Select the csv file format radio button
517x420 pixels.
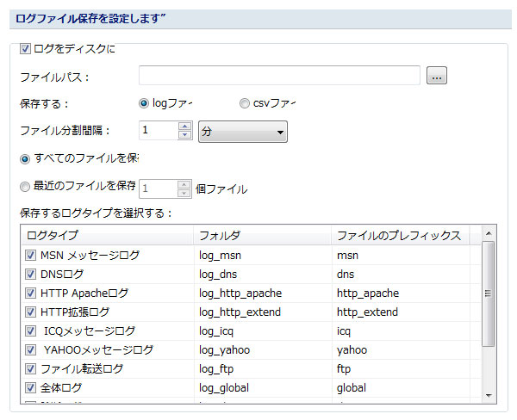point(246,104)
